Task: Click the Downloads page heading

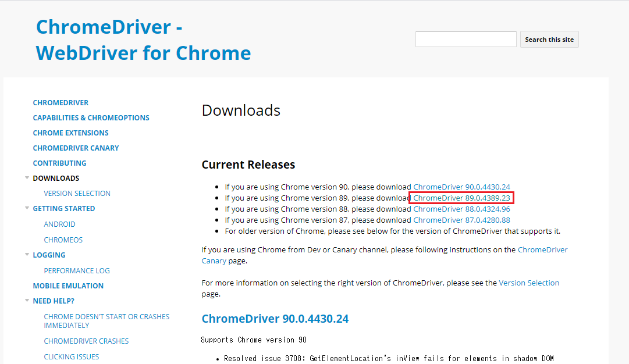Action: (241, 110)
